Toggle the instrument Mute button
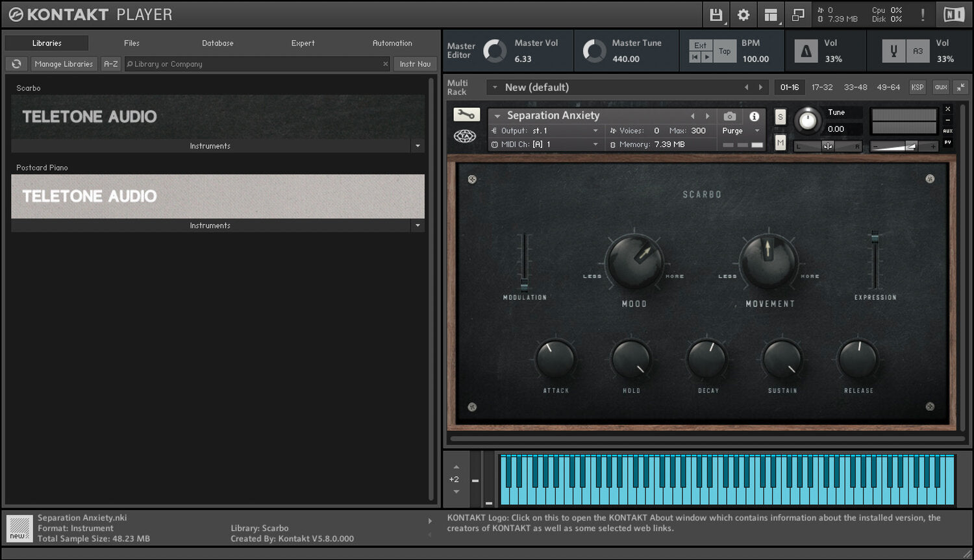The width and height of the screenshot is (974, 560). pyautogui.click(x=780, y=143)
